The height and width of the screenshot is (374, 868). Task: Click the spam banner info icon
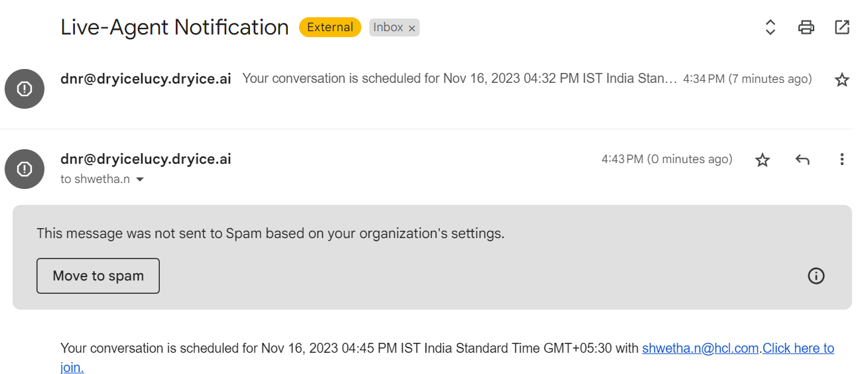(816, 276)
